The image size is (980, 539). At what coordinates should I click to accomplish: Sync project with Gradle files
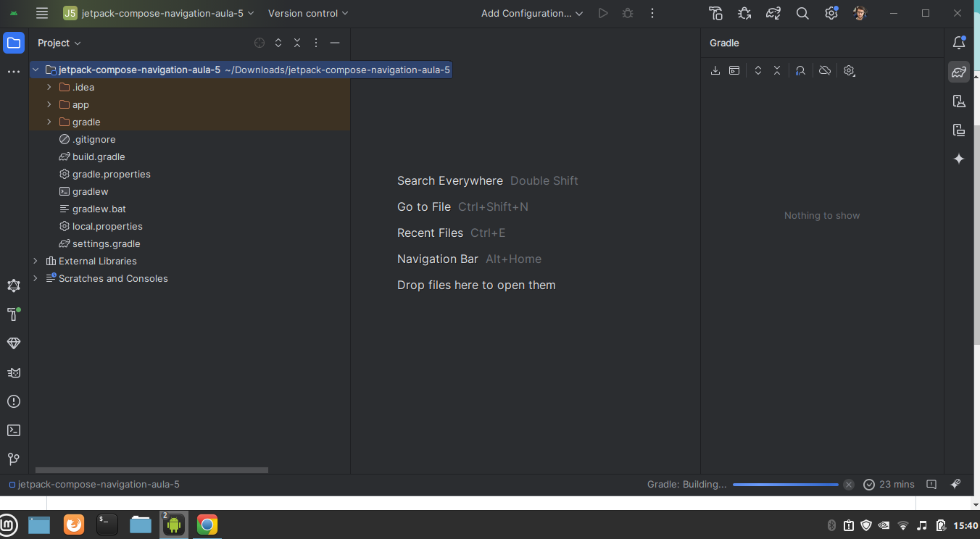[x=773, y=13]
